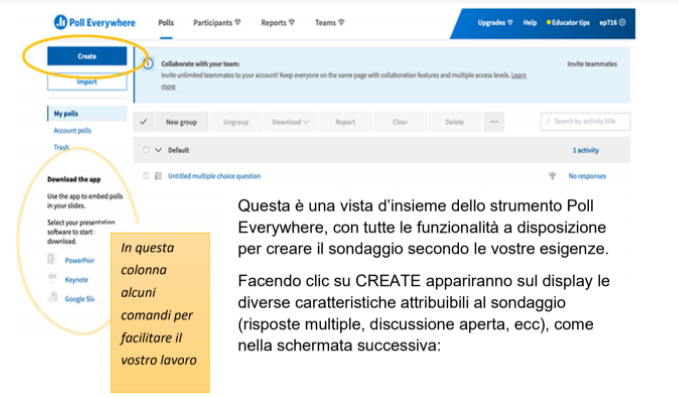This screenshot has width=679, height=397.
Task: Open the Download dropdown in the toolbar
Action: click(290, 122)
